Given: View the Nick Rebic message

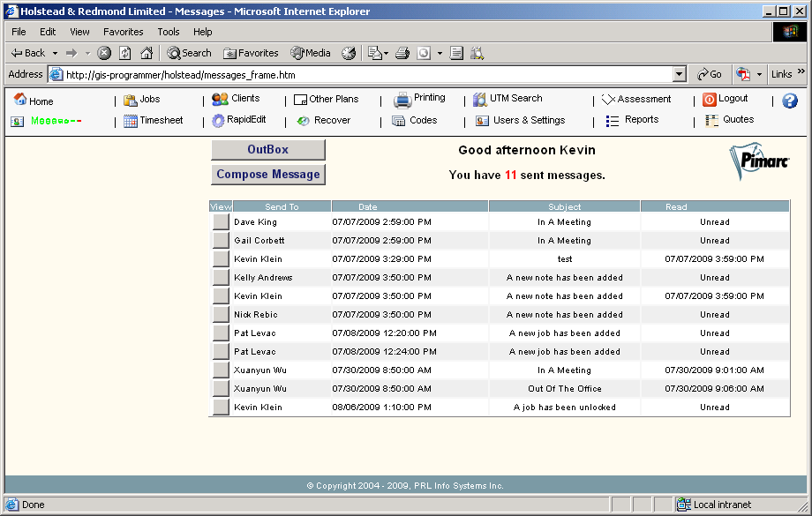Looking at the screenshot, I should coord(221,315).
